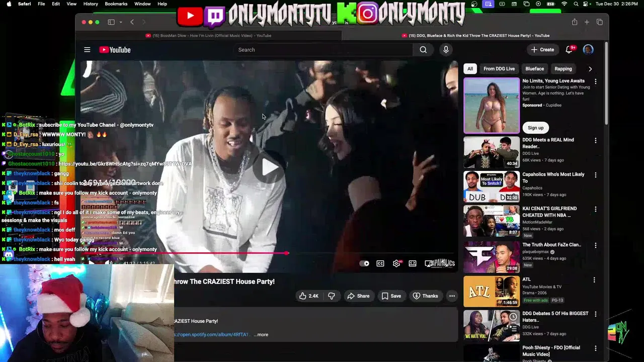Send Thanks to the creator
This screenshot has height=362, width=644.
click(x=426, y=296)
